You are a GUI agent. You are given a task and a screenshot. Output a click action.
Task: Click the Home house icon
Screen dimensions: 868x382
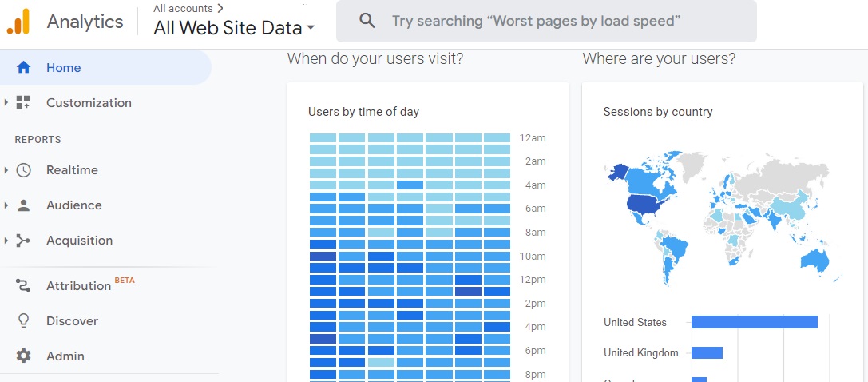tap(24, 68)
